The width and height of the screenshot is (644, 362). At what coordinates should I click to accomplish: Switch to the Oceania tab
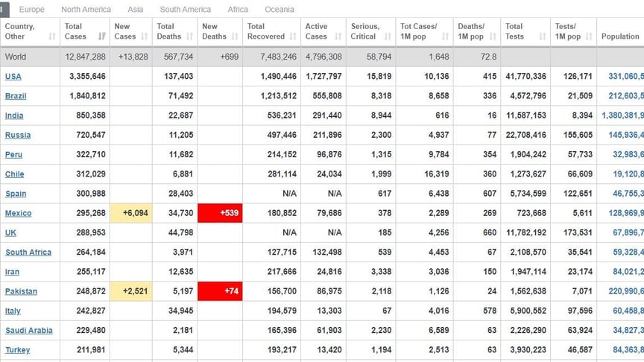pyautogui.click(x=280, y=10)
